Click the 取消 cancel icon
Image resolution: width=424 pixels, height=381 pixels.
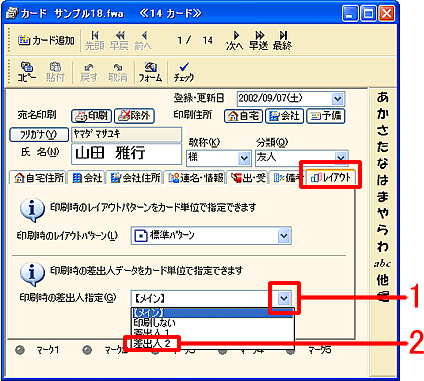[x=118, y=72]
